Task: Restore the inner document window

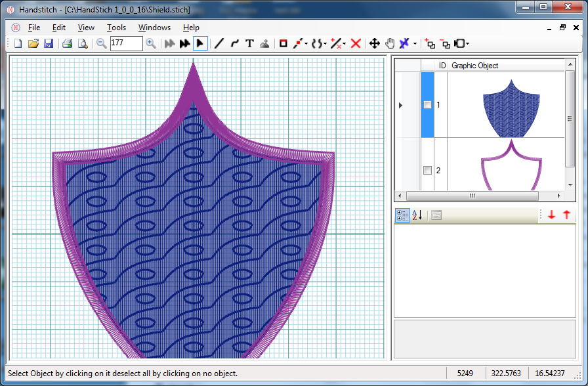Action: [x=562, y=28]
